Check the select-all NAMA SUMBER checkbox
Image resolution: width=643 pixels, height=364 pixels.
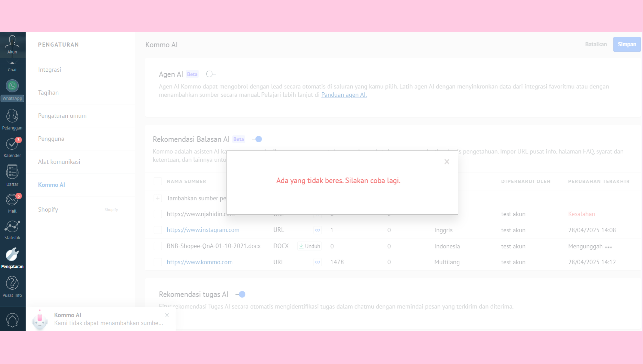157,181
